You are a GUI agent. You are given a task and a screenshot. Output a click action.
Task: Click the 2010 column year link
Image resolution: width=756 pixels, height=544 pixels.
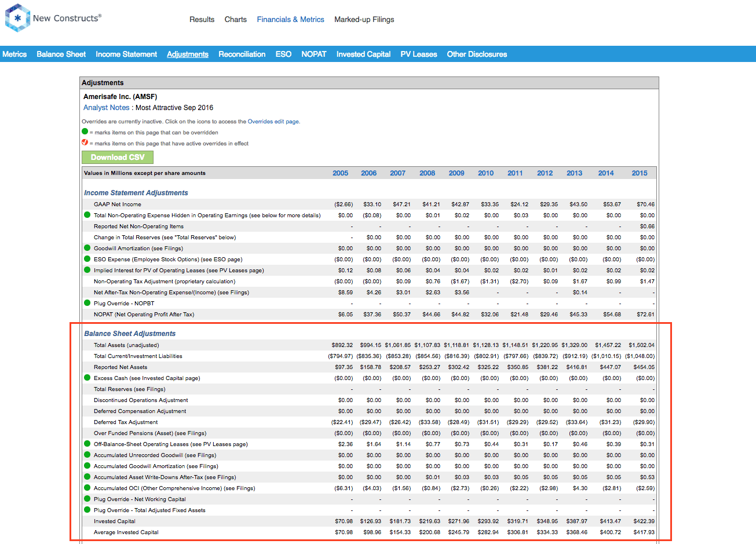pyautogui.click(x=486, y=173)
